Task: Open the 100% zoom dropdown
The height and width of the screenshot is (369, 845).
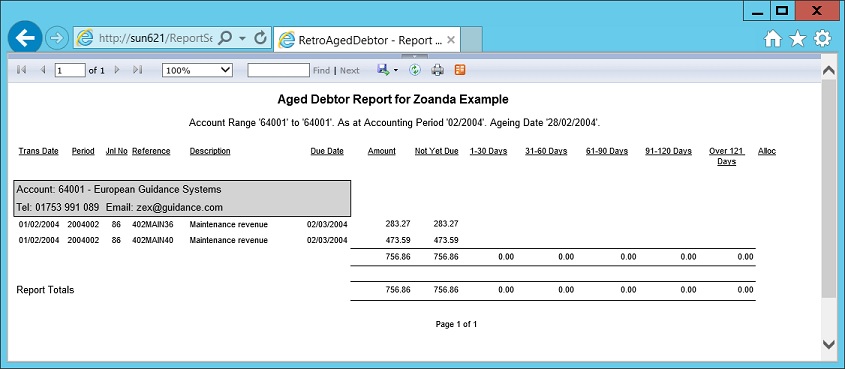Action: (x=197, y=70)
